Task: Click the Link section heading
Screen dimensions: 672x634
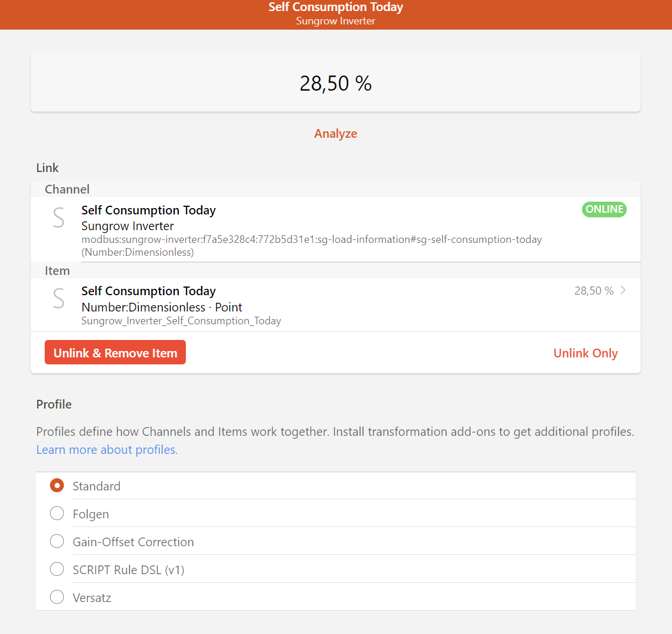Action: [47, 167]
